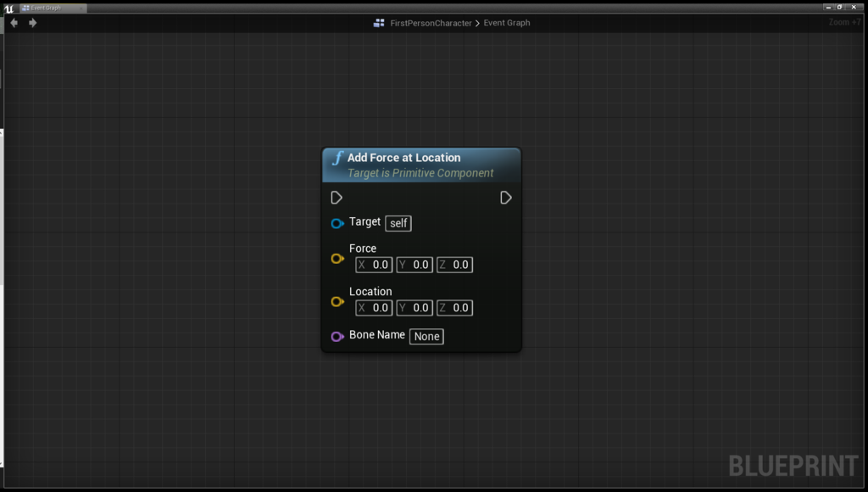This screenshot has width=868, height=492.
Task: Click the function icon on node header
Action: tap(337, 159)
